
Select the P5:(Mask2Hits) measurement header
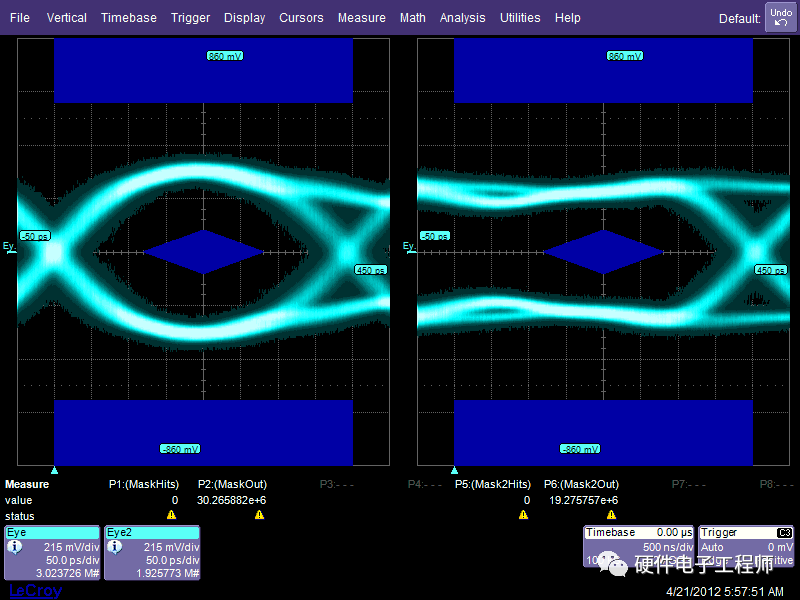point(493,484)
